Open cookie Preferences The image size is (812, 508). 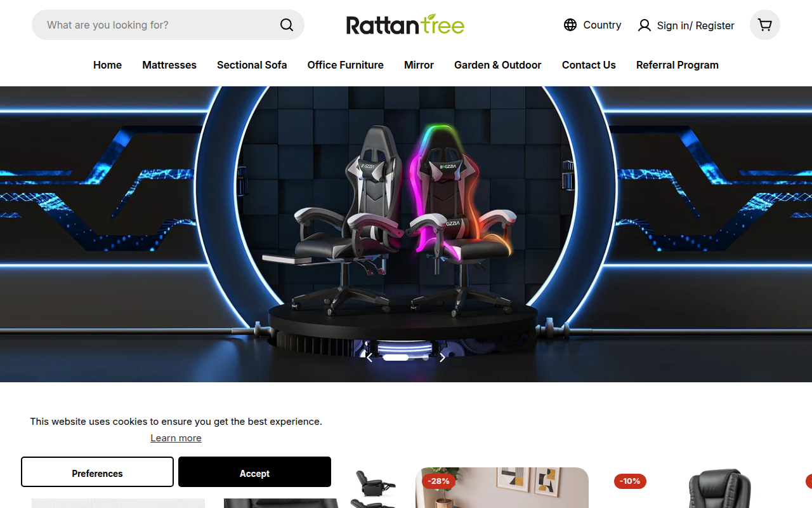coord(97,472)
